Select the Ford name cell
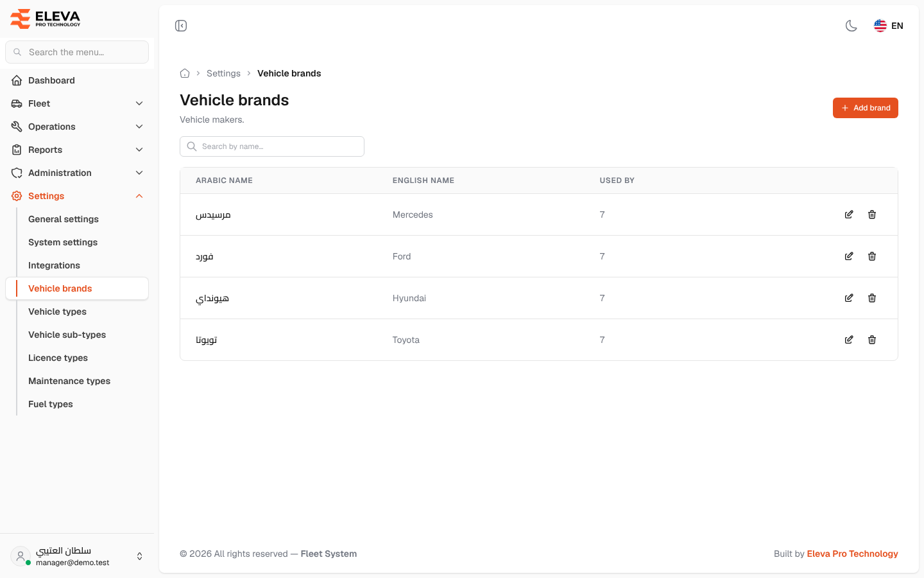This screenshot has height=578, width=924. 402,256
